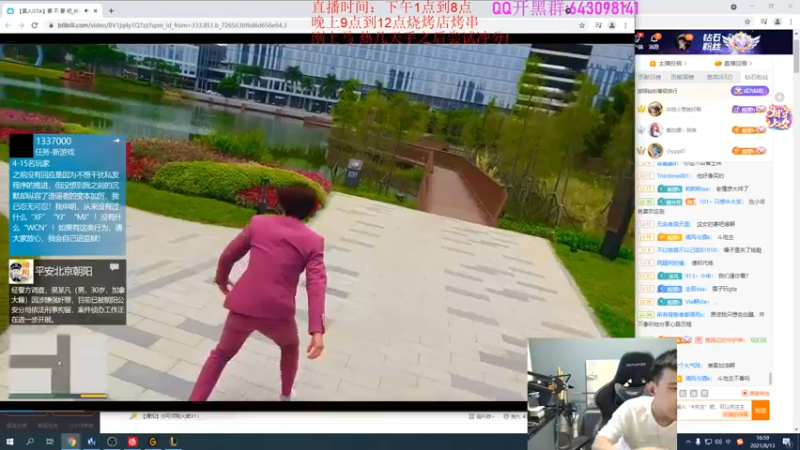
Task: Open the second-ranked fan's avatar
Action: pyautogui.click(x=655, y=130)
